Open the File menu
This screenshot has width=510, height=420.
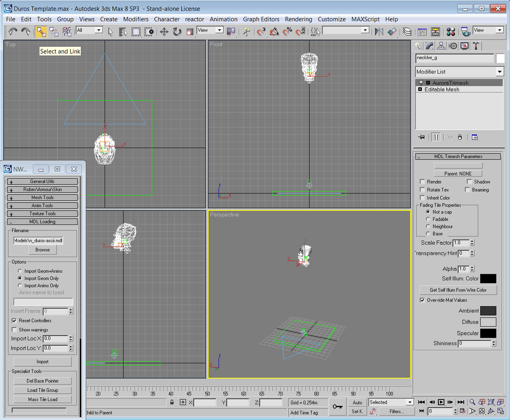click(x=10, y=19)
